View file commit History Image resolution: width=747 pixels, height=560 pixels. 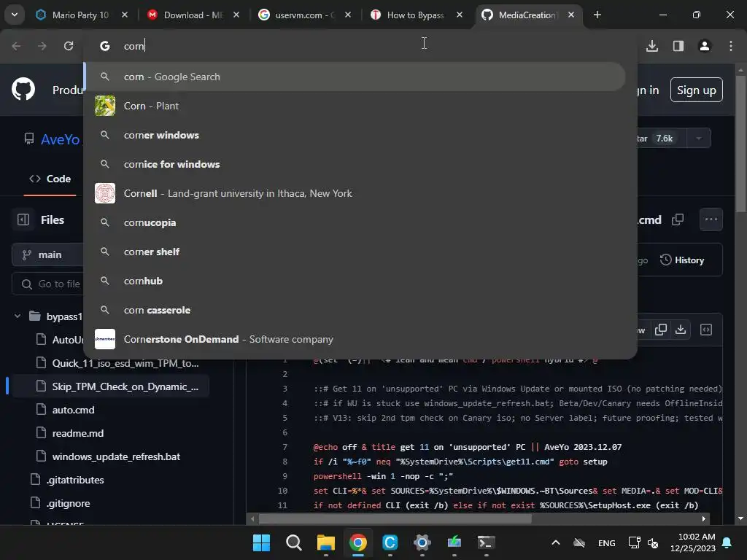[682, 260]
